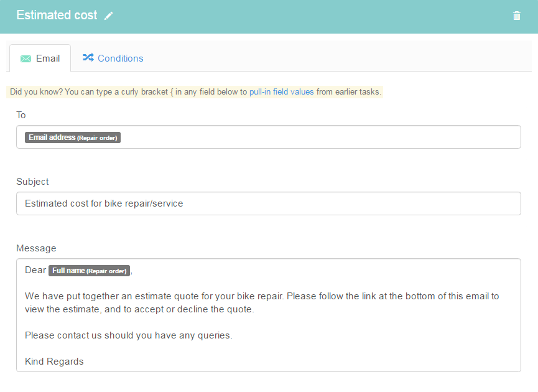The image size is (538, 392).
Task: Select the Email address (Repair order) tag
Action: (x=73, y=138)
